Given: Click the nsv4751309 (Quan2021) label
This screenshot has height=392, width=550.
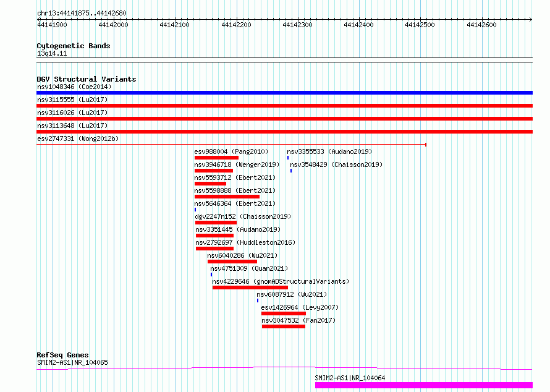Looking at the screenshot, I should click(249, 268).
